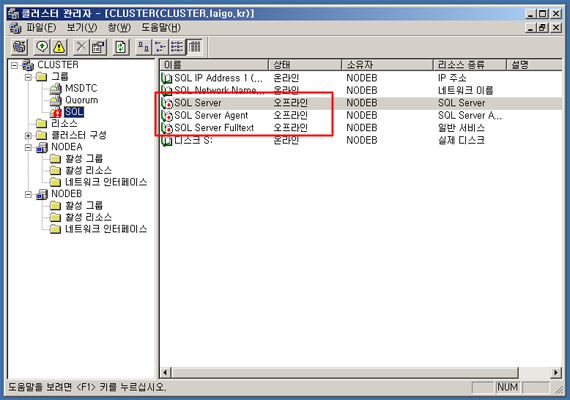Switch to small icons view
Viewport: 570px width, 400px height.
tap(160, 47)
